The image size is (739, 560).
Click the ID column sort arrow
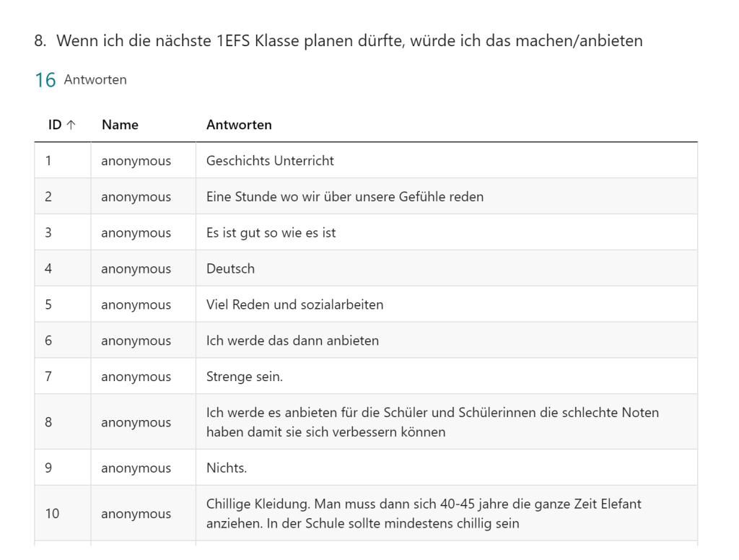point(71,125)
